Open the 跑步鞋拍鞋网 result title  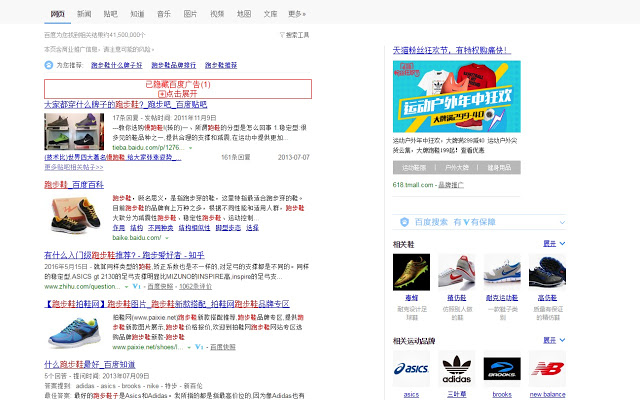coord(167,304)
